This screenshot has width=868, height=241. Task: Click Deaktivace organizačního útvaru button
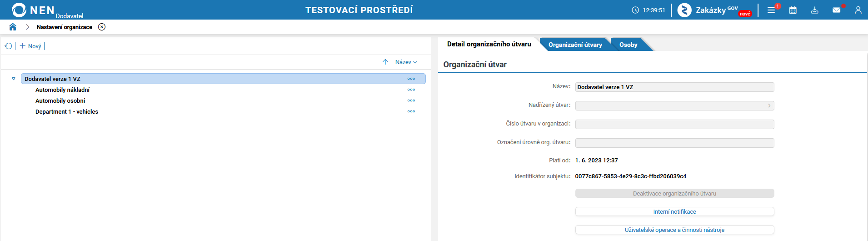pyautogui.click(x=674, y=193)
